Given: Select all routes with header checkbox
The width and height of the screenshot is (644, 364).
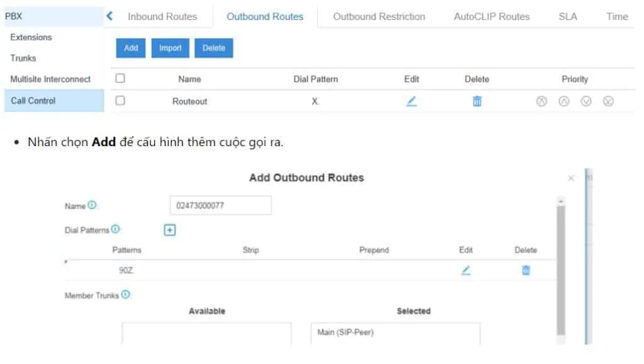Looking at the screenshot, I should pyautogui.click(x=120, y=79).
